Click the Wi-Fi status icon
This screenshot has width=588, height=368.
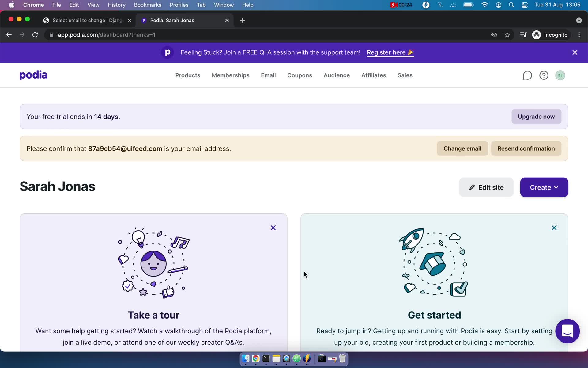pyautogui.click(x=484, y=5)
